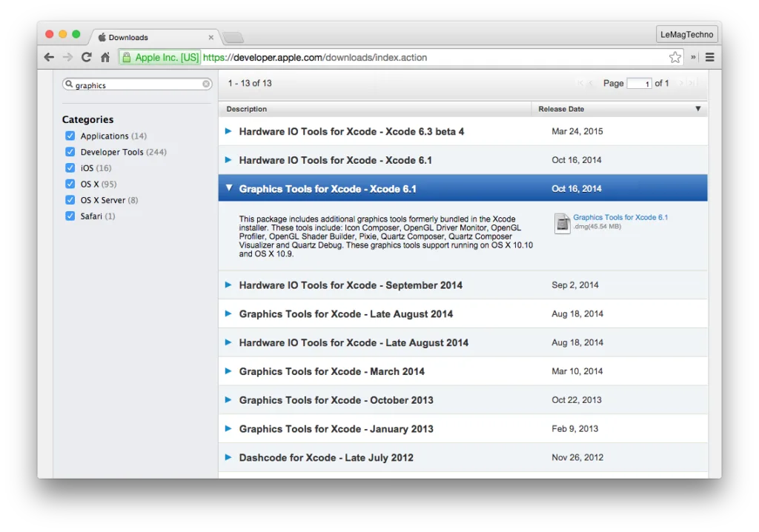Open the Chrome hamburger menu

point(709,57)
